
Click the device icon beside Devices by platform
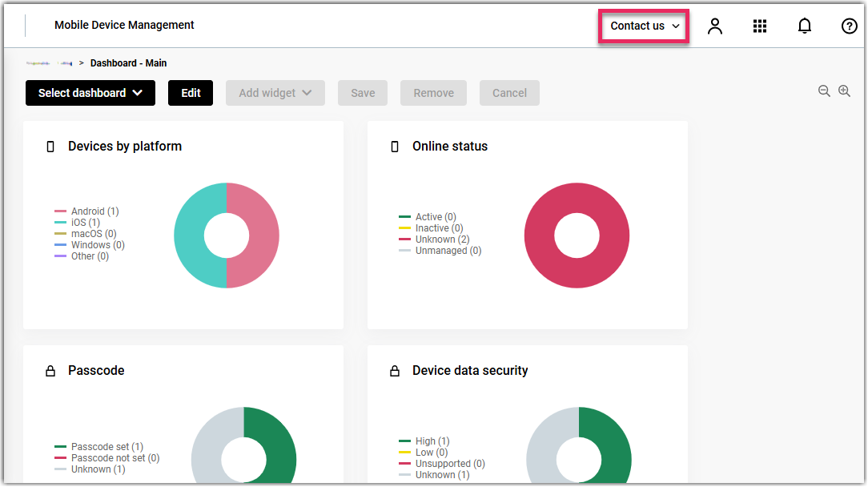coord(50,147)
